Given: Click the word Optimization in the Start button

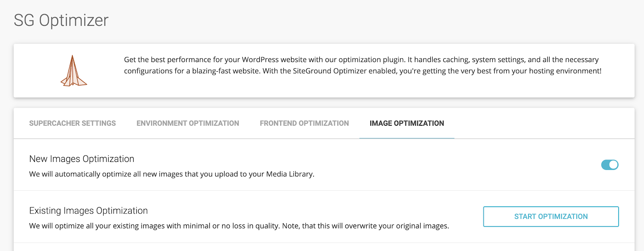Looking at the screenshot, I should (x=563, y=217).
